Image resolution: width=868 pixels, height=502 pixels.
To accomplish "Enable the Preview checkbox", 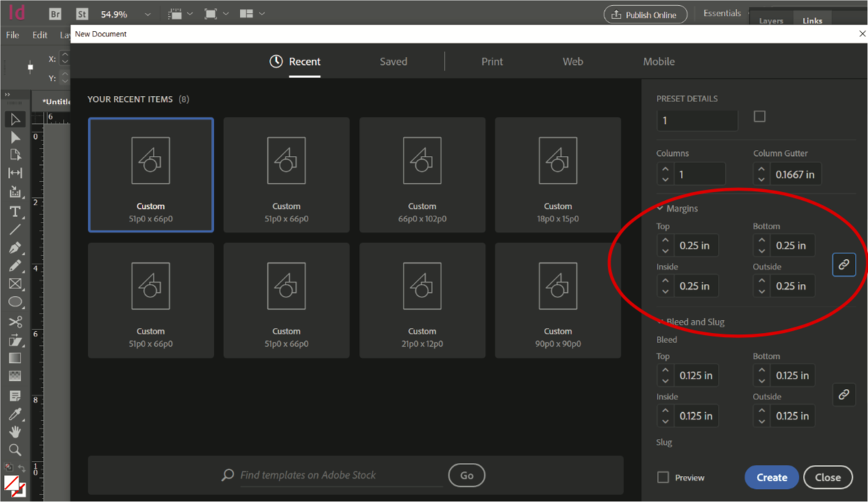I will [x=663, y=477].
